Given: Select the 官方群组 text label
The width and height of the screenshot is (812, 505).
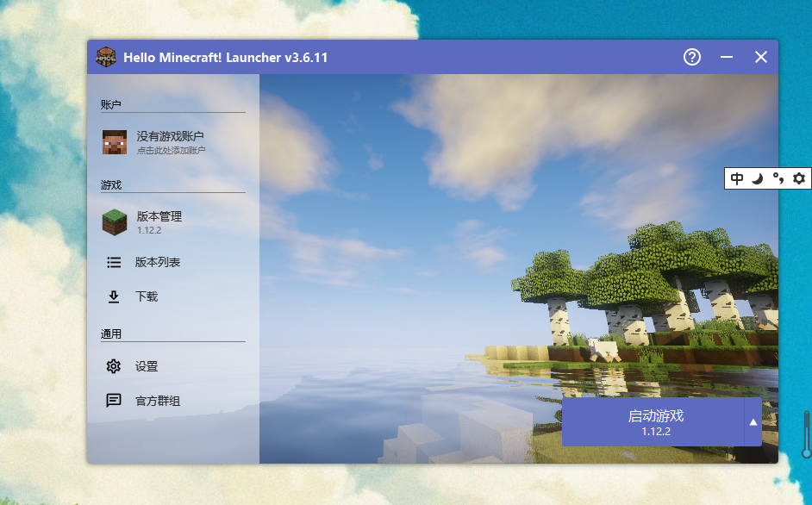Looking at the screenshot, I should pyautogui.click(x=158, y=401).
